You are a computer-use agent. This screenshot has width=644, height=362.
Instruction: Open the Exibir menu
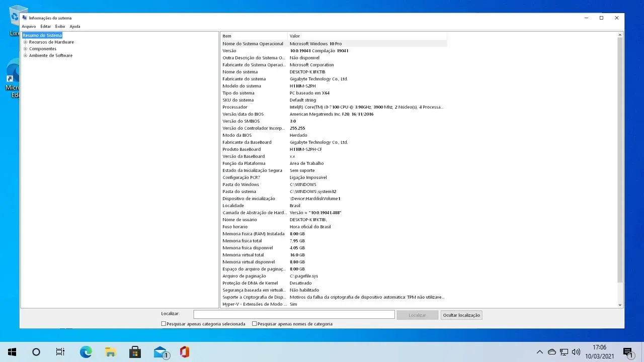click(x=60, y=26)
